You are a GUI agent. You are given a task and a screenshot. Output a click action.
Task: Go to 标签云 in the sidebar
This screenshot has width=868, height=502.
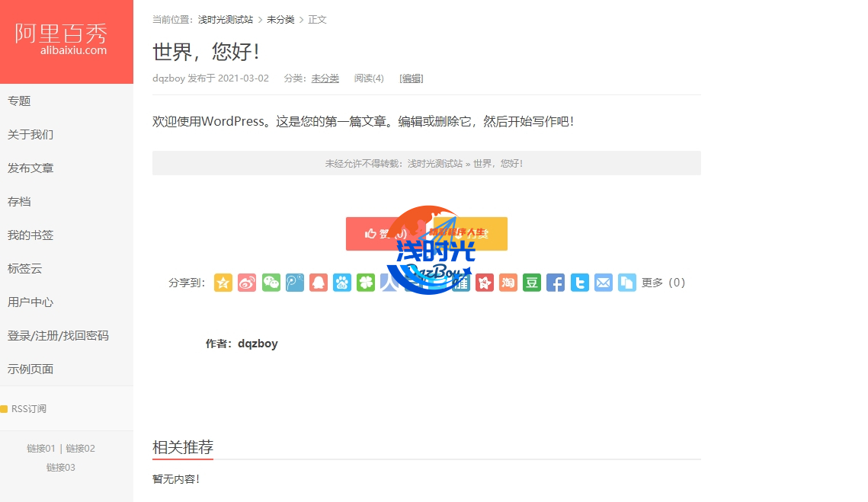click(x=24, y=269)
